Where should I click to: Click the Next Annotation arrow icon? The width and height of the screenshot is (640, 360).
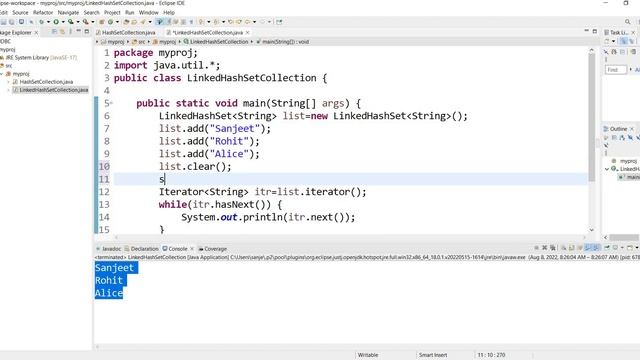click(201, 22)
